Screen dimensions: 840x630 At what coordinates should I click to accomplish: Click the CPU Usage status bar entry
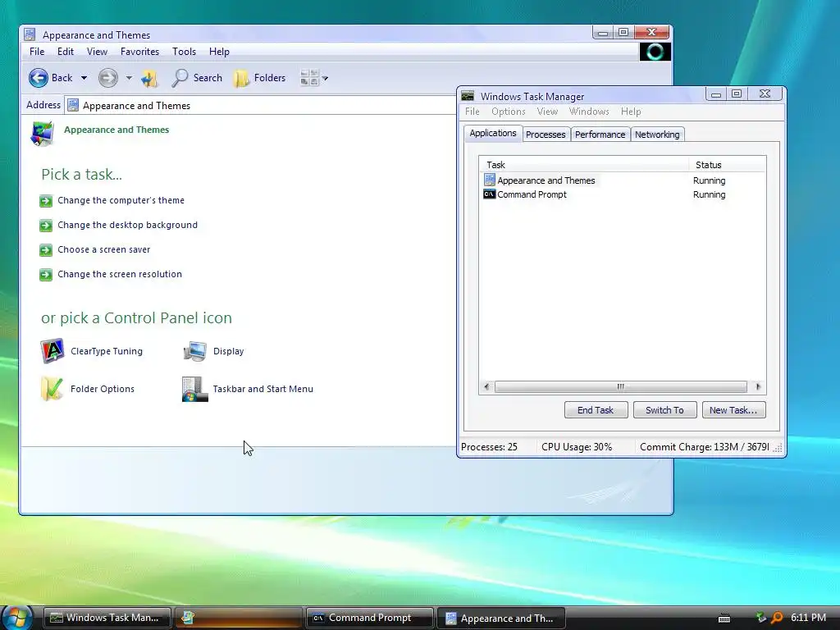coord(577,447)
